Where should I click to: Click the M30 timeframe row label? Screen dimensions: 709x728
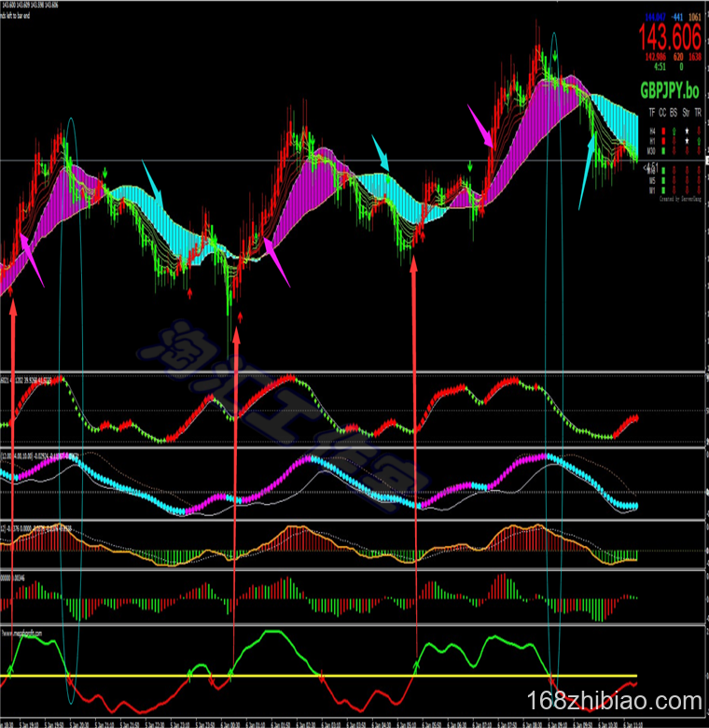tap(651, 151)
